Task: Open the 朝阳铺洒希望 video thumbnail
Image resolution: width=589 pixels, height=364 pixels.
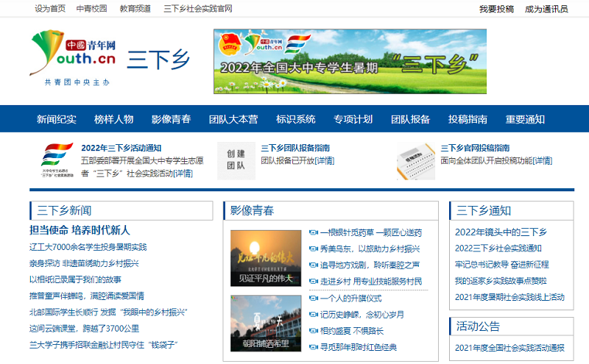Action: pyautogui.click(x=266, y=322)
